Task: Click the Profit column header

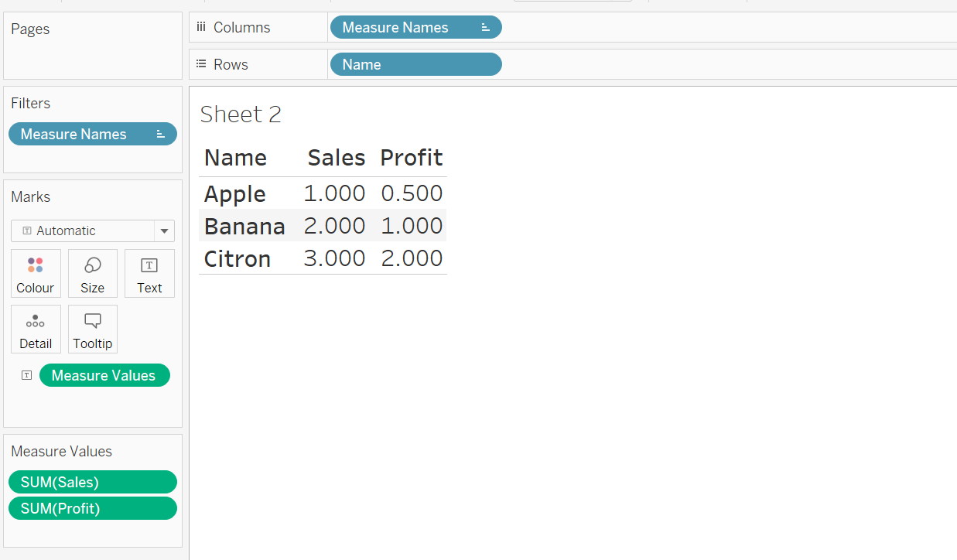Action: coord(411,158)
